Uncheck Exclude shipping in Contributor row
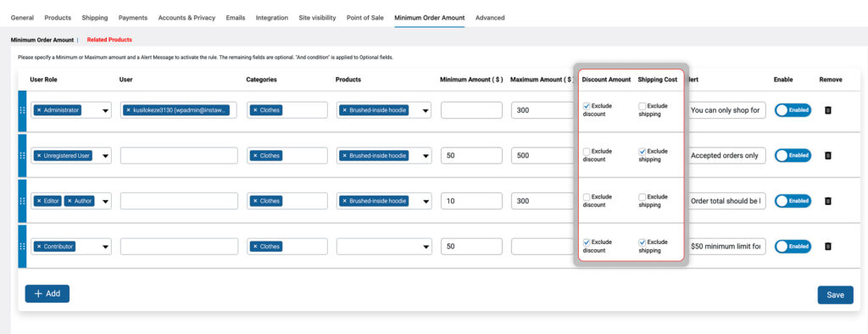Image resolution: width=868 pixels, height=334 pixels. tap(643, 242)
